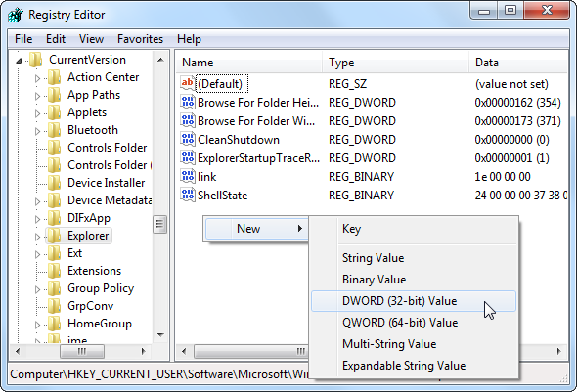Expand the Device Metadata node
Image resolution: width=577 pixels, height=392 pixels.
click(37, 201)
